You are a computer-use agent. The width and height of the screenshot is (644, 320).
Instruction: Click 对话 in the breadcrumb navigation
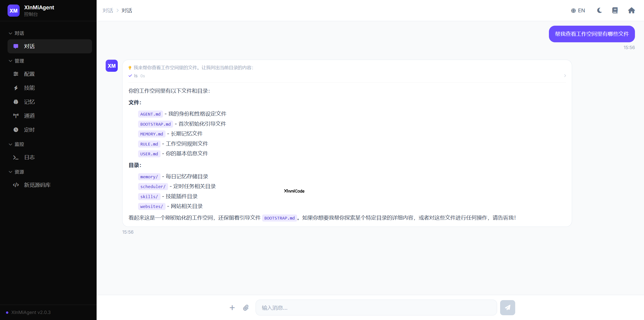tap(107, 10)
